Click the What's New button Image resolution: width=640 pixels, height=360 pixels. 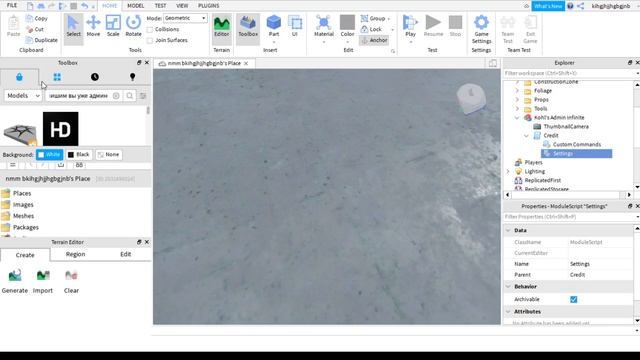tap(548, 6)
